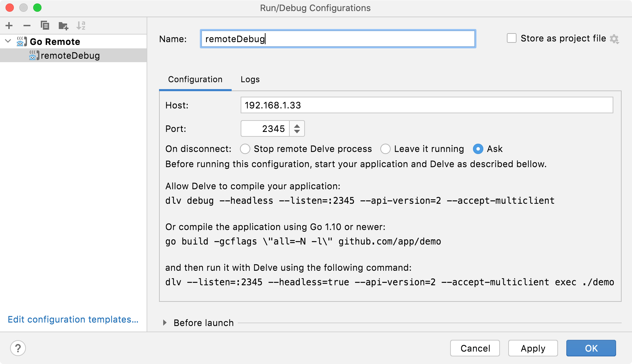The height and width of the screenshot is (364, 632).
Task: Copy the remoteDebug configuration
Action: coord(45,25)
